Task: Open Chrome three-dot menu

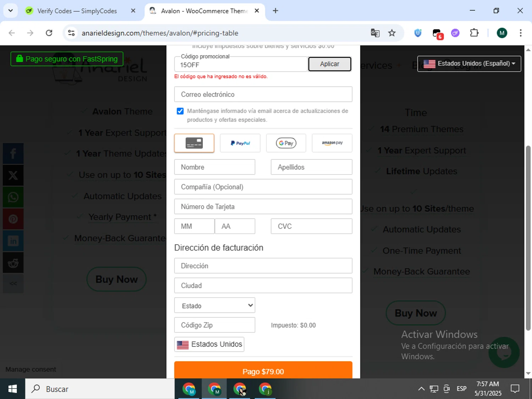Action: tap(521, 33)
